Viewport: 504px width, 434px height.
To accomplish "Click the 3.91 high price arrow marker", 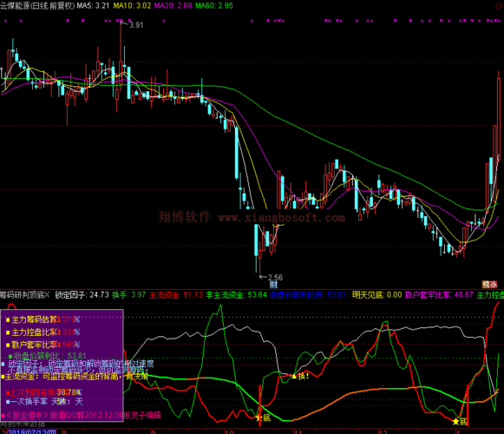I will (x=132, y=24).
